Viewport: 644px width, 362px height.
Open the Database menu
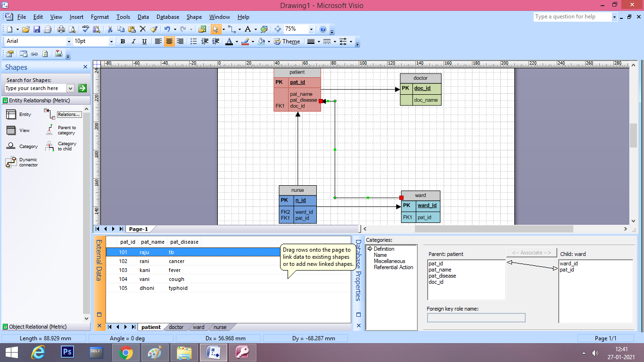(x=167, y=16)
